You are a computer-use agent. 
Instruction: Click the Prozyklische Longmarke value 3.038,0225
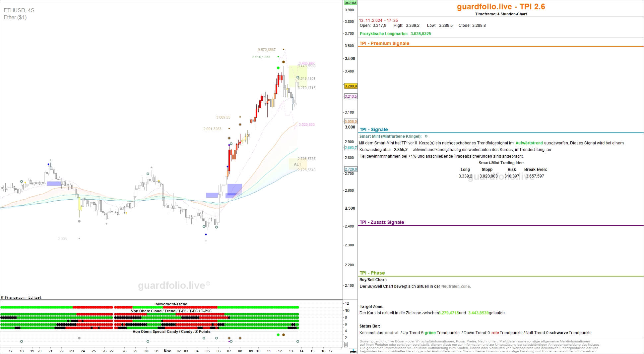421,33
